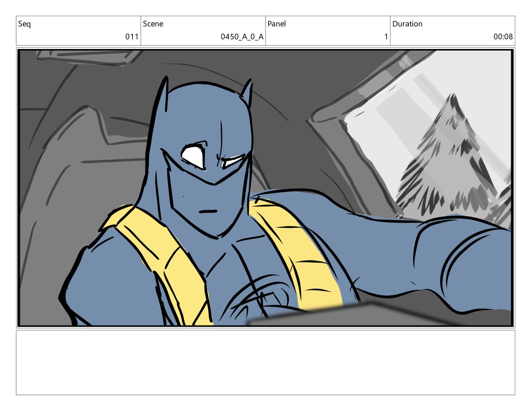Viewport: 532px width, 411px height.
Task: Click the Seq label
Action: coord(25,24)
